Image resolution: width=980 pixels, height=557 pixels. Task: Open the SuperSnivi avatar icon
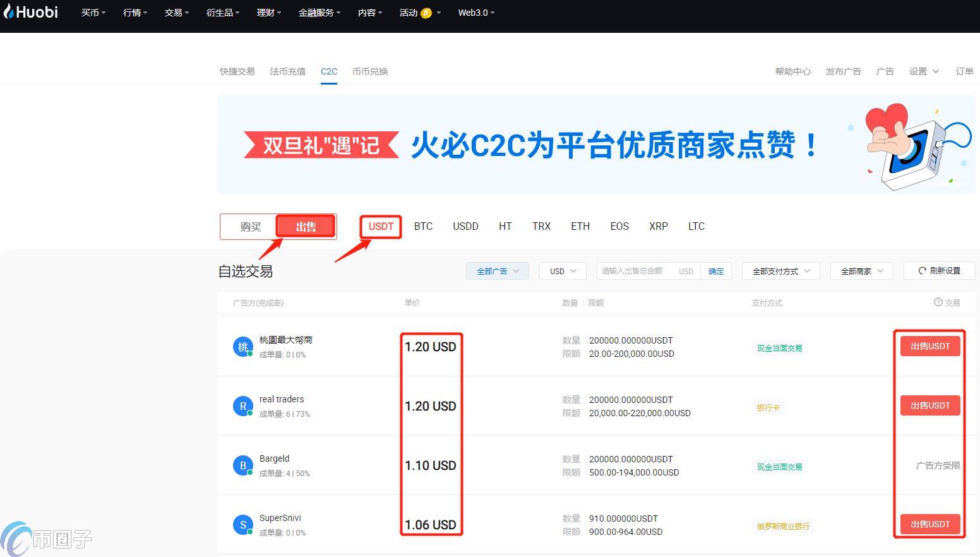243,525
